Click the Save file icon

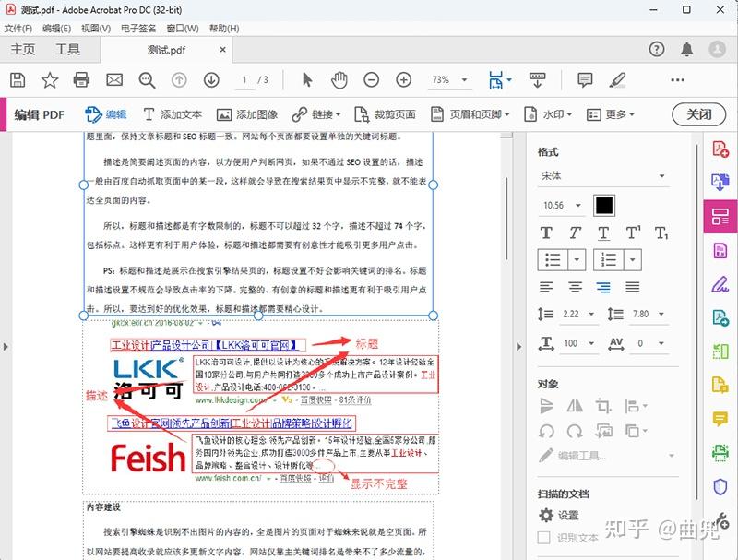[17, 80]
